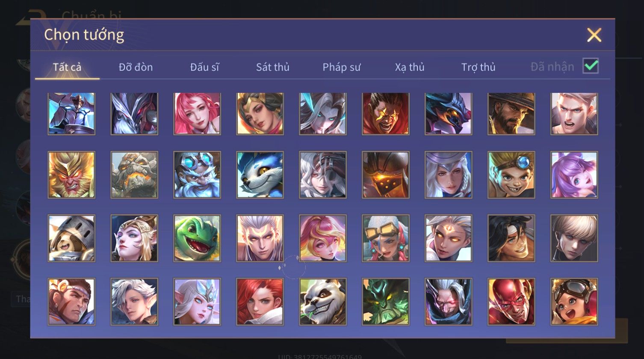Pick the panda hero portrait
The width and height of the screenshot is (644, 359).
point(323,302)
